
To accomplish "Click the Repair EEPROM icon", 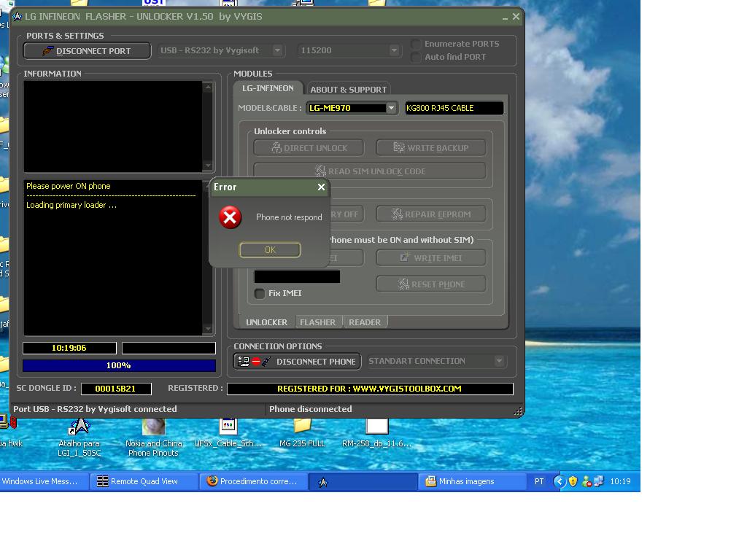I will (397, 214).
